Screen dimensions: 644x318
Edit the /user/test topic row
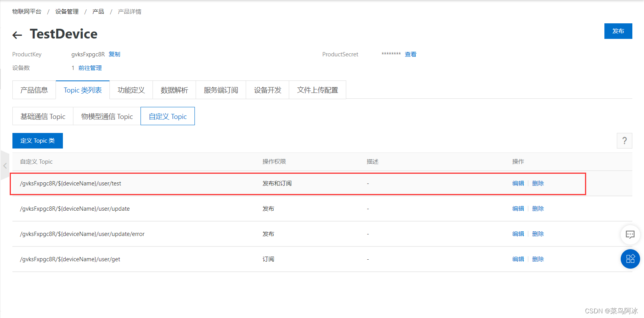518,183
